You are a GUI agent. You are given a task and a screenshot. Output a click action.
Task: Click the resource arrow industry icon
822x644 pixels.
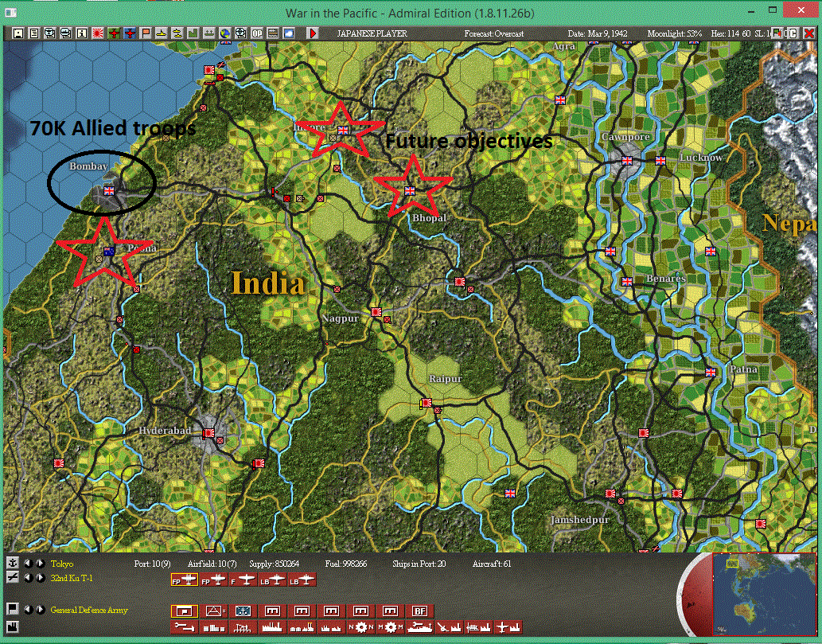pyautogui.click(x=185, y=626)
